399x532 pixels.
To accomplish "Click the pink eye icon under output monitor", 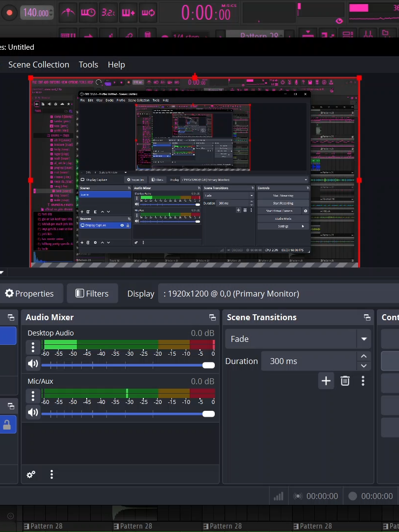I will [339, 21].
